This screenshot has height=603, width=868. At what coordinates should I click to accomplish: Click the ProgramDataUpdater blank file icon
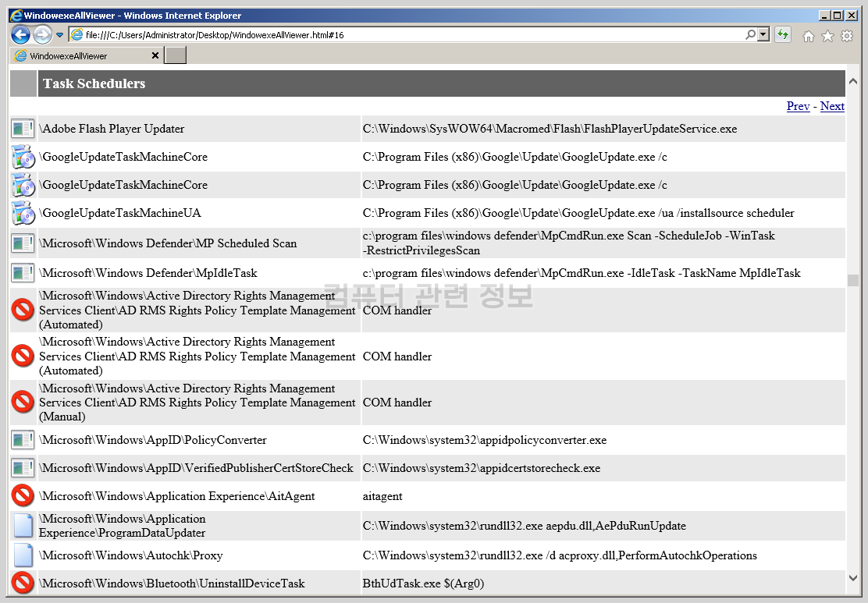(23, 526)
